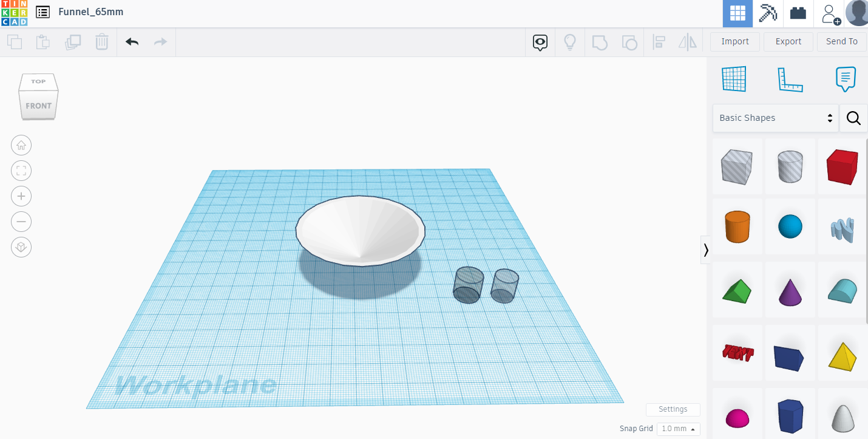Open the Basic Shapes dropdown
Viewport: 868px width, 439px height.
(x=776, y=118)
